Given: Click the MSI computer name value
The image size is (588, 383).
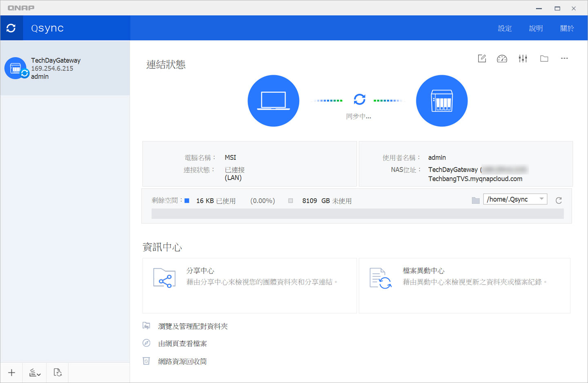Looking at the screenshot, I should coord(230,157).
